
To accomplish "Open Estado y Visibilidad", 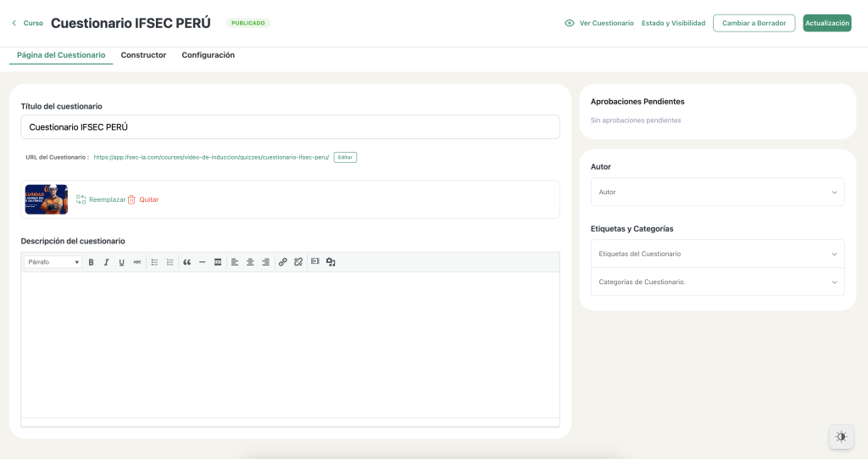I will 673,23.
